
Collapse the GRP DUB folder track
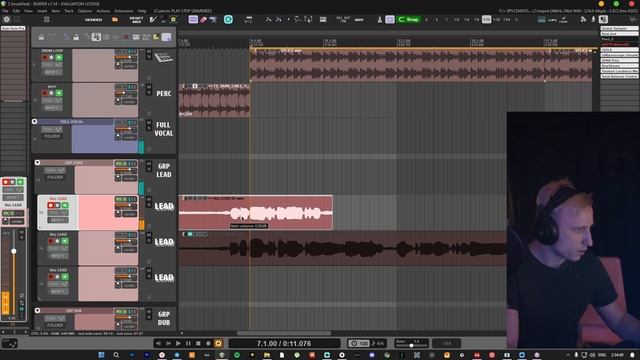click(x=37, y=311)
